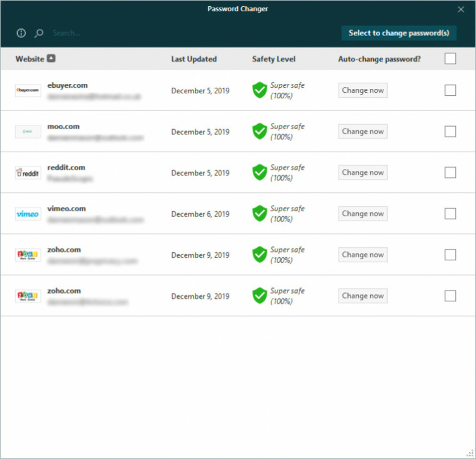Click the ebuyer.com site logo
476x459 pixels.
(28, 90)
